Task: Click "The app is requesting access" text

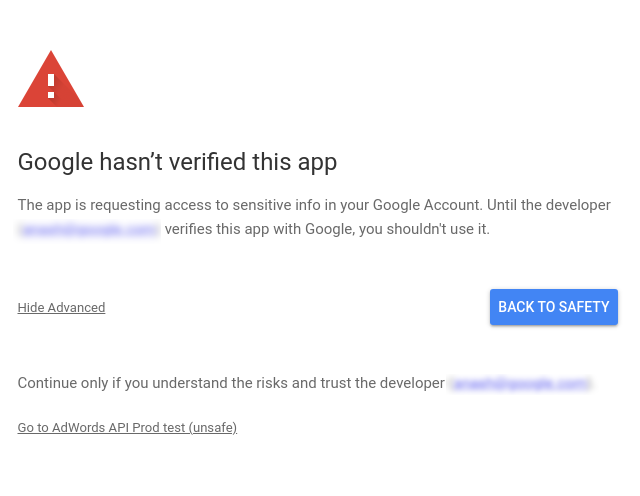Action: point(110,205)
